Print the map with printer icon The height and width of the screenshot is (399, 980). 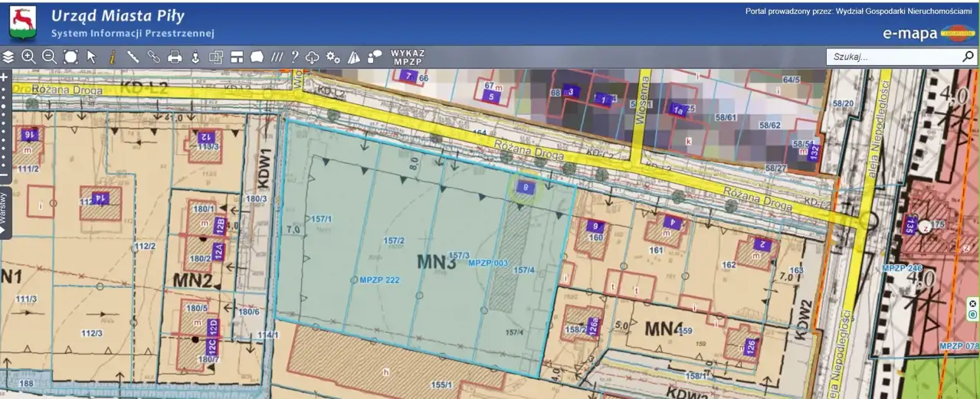pos(175,57)
